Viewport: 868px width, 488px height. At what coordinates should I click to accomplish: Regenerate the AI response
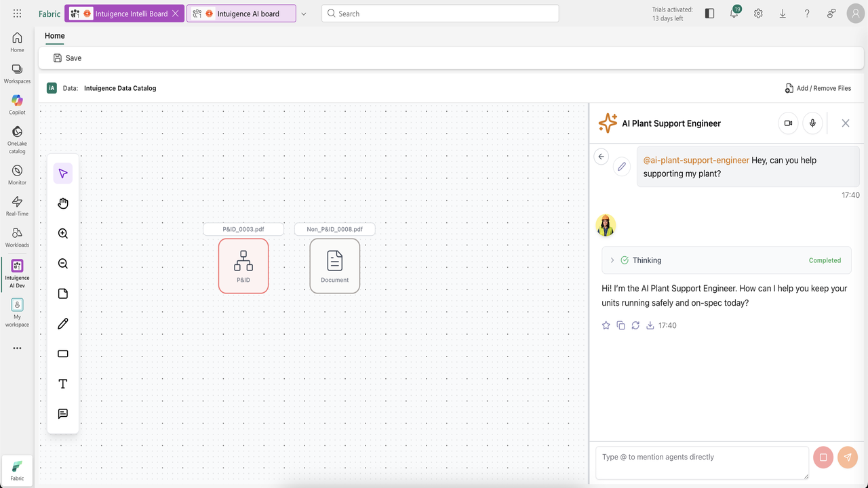click(635, 325)
